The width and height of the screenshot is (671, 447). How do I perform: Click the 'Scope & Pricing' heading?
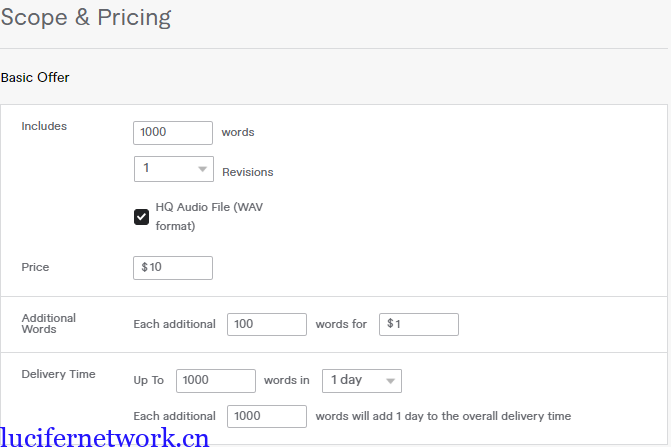click(x=86, y=18)
